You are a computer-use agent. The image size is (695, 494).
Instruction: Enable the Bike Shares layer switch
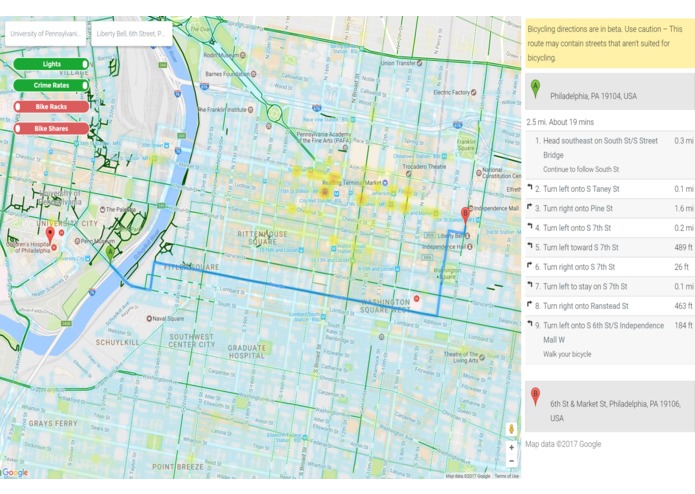pos(51,128)
